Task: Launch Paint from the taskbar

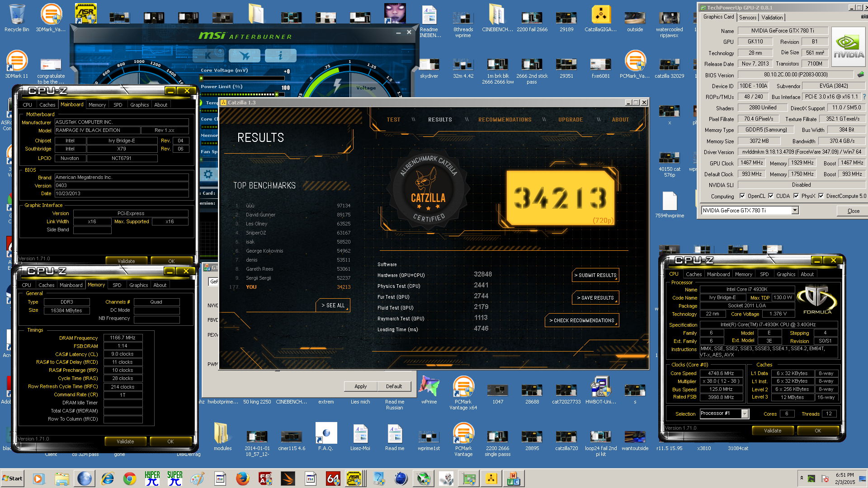Action: (x=198, y=479)
